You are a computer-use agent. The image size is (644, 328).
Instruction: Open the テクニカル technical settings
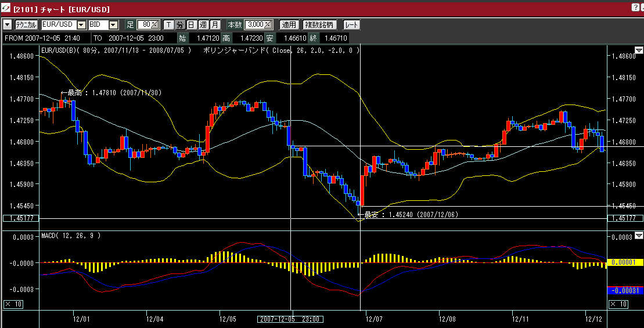(27, 24)
